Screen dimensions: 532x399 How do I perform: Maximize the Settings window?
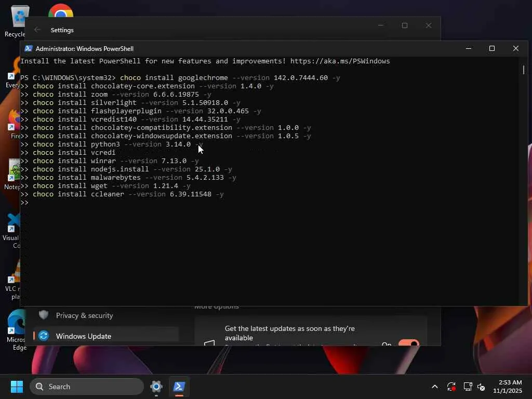tap(404, 25)
